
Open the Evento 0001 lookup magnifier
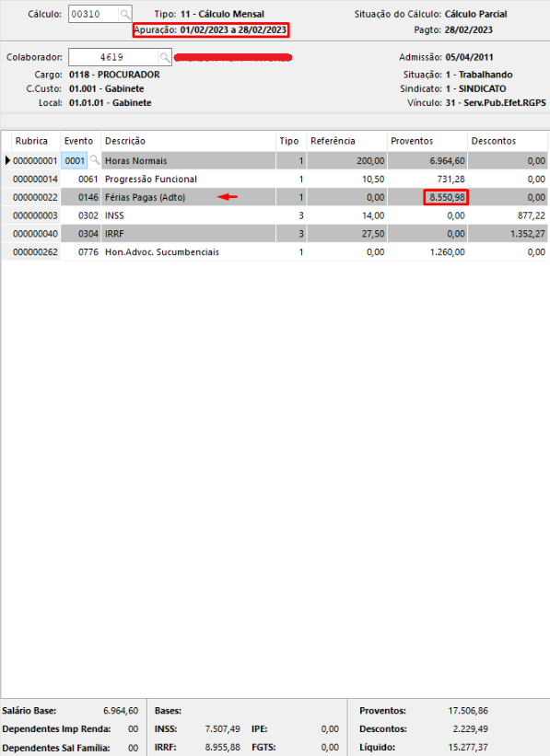click(95, 160)
